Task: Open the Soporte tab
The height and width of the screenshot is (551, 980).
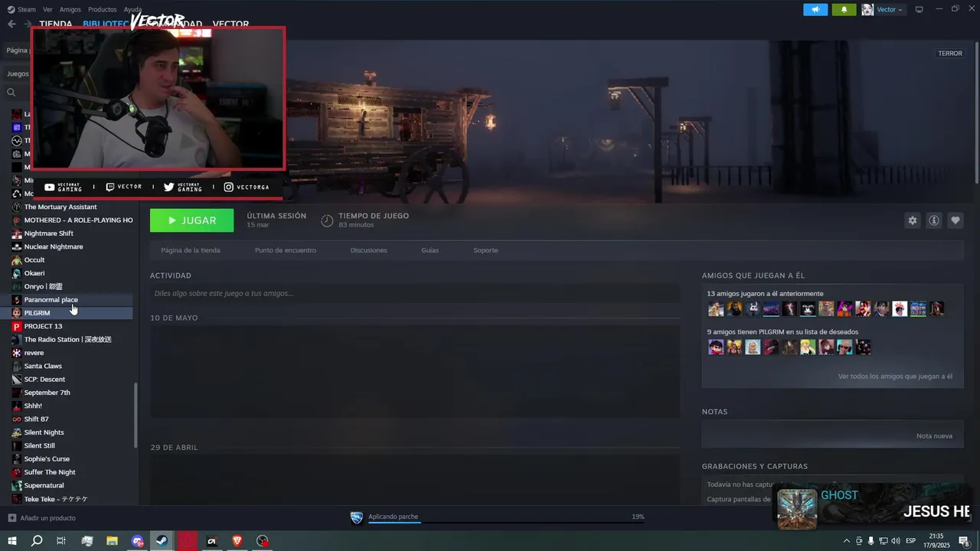Action: [x=485, y=250]
